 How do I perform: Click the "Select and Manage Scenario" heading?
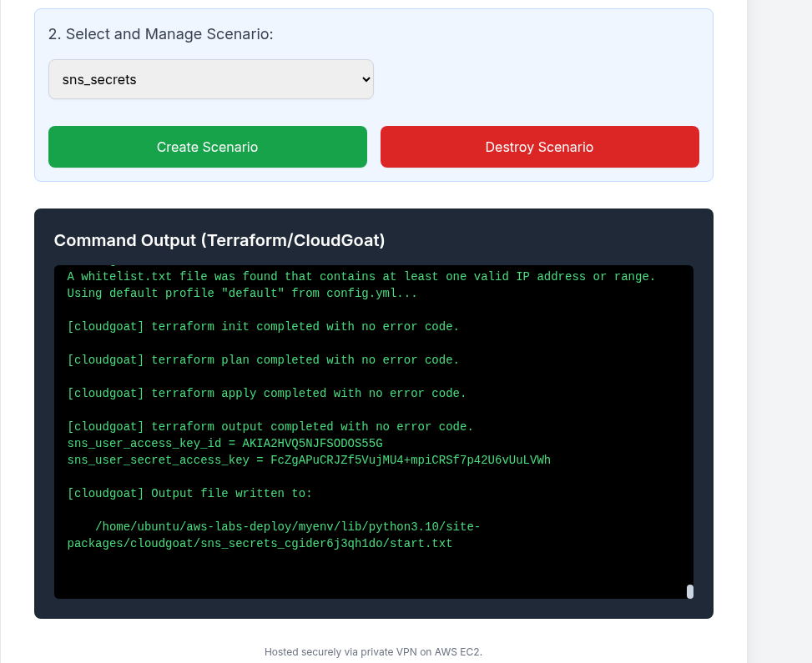pyautogui.click(x=161, y=34)
